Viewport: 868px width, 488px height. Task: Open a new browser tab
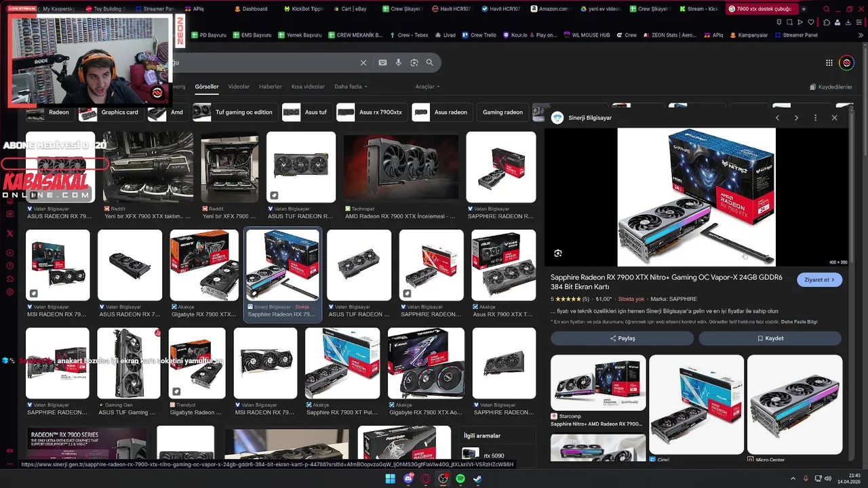click(x=804, y=9)
